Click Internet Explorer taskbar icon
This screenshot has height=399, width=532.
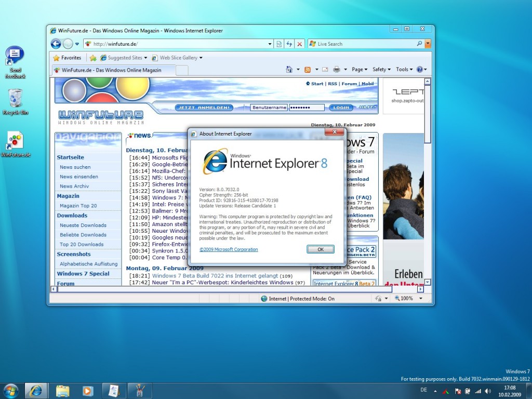coord(36,391)
